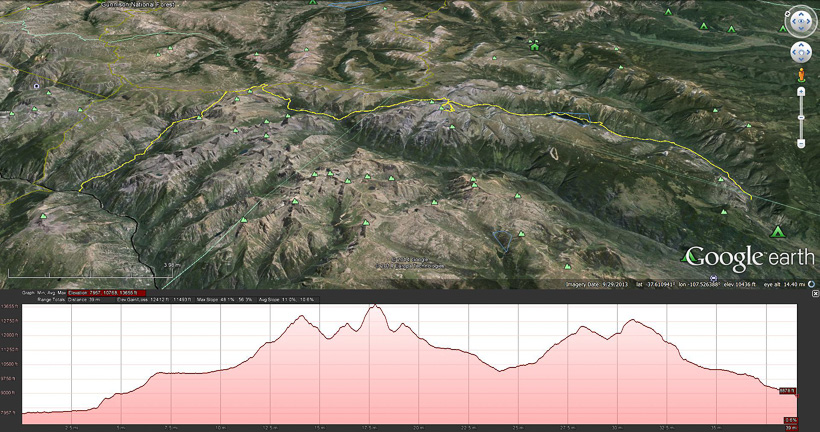820x432 pixels.
Task: Select the highlighted Elevation stats label
Action: coord(105,294)
